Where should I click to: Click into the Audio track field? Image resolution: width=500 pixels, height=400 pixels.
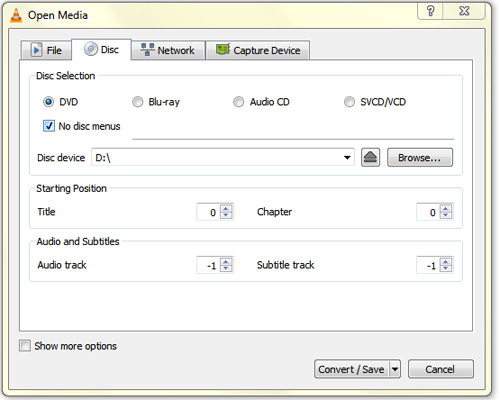209,265
